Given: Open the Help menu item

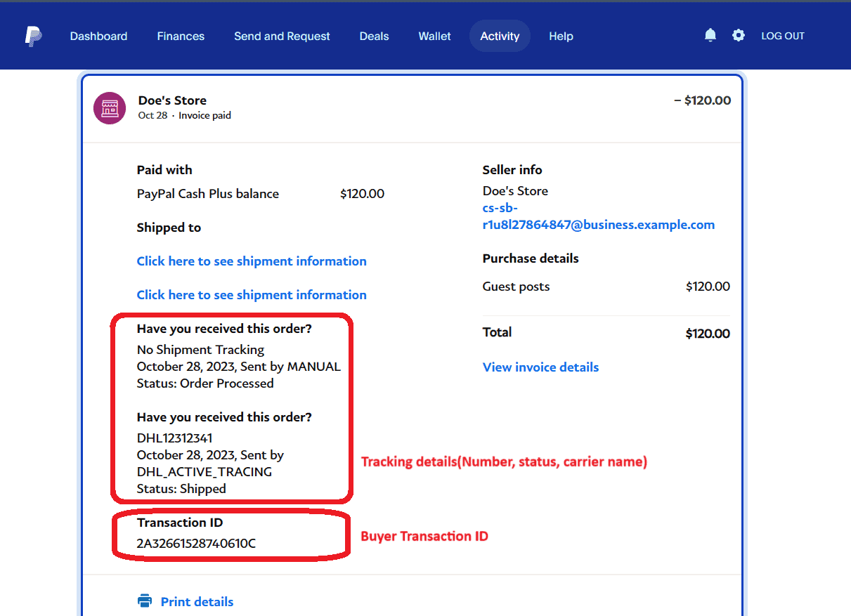Looking at the screenshot, I should pos(561,36).
